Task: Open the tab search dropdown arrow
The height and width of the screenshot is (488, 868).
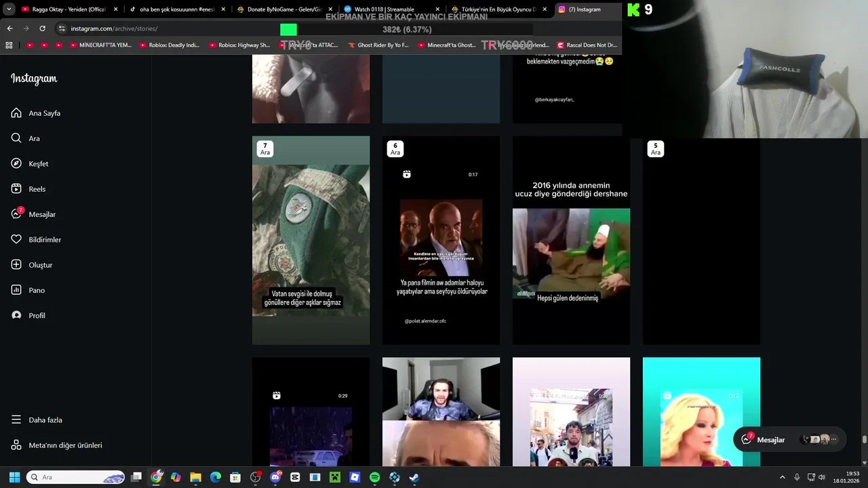Action: [9, 9]
